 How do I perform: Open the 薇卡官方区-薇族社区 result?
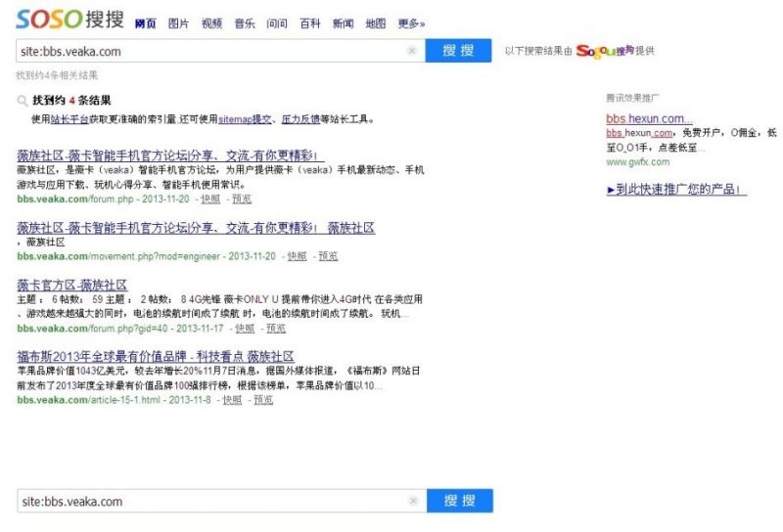coord(71,286)
